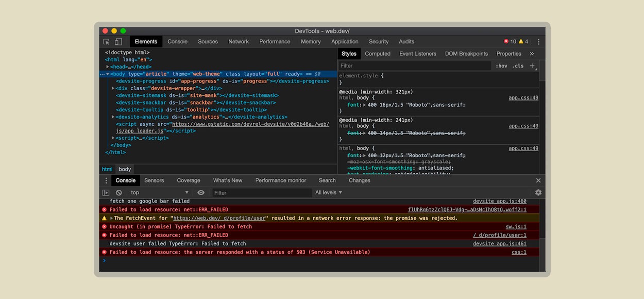Select html in the breadcrumb bar
Image resolution: width=644 pixels, height=299 pixels.
[x=107, y=169]
